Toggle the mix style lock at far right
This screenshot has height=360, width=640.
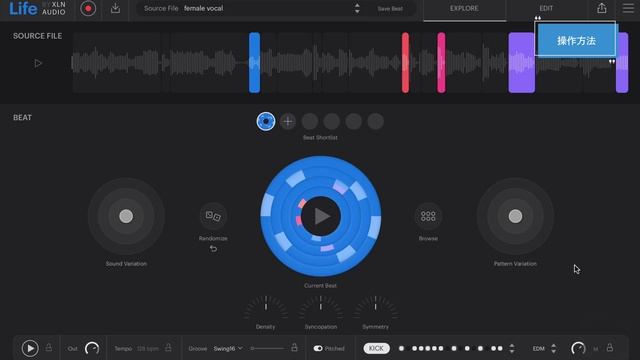tap(610, 347)
